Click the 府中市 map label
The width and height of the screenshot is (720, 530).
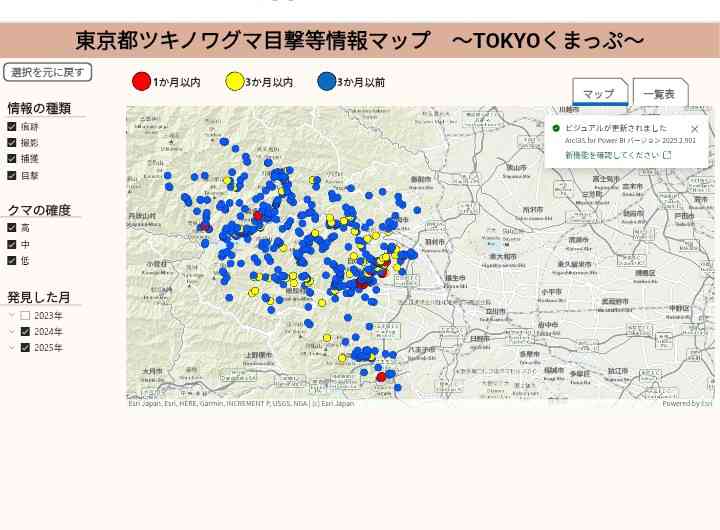(548, 325)
